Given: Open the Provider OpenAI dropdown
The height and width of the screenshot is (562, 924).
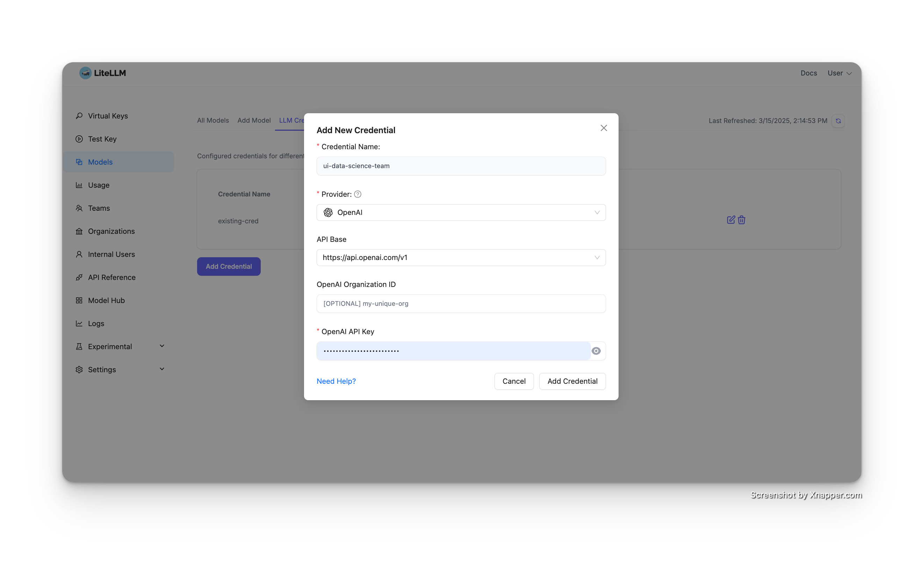Looking at the screenshot, I should point(461,212).
